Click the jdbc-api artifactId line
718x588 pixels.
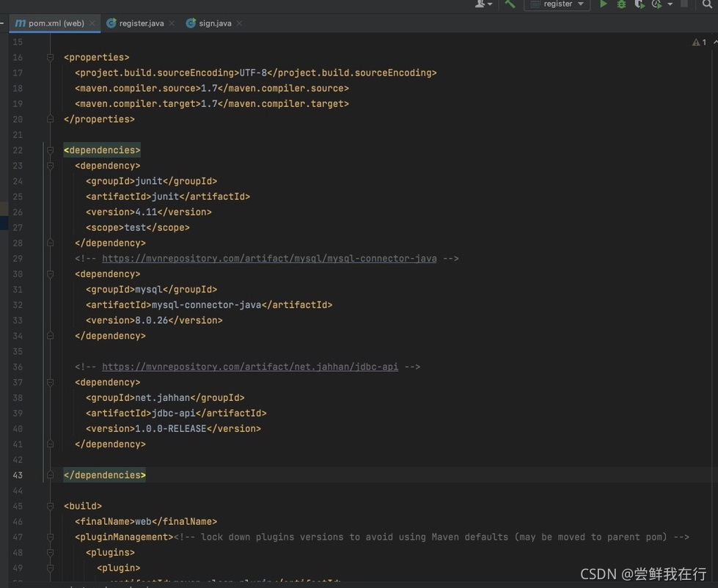click(176, 414)
